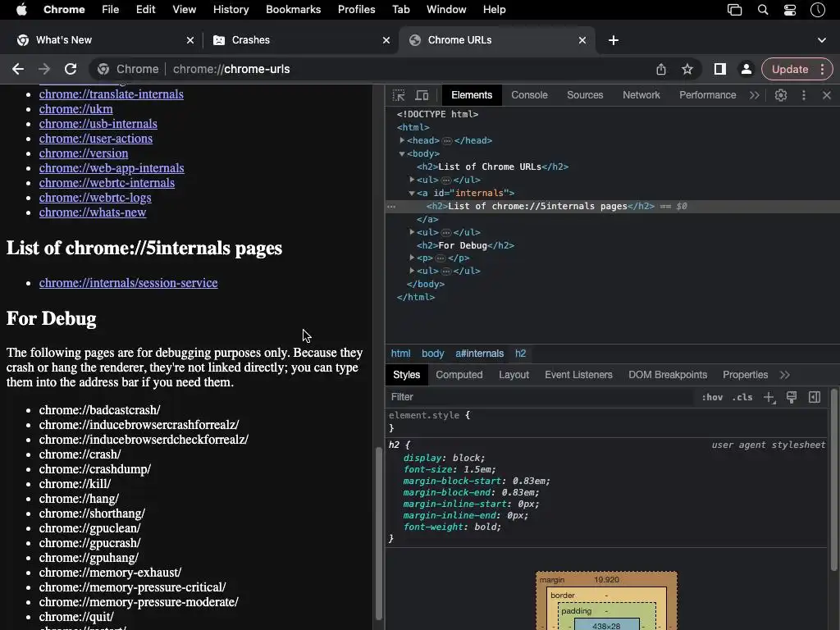
Task: Open the tab search dropdown chevron
Action: click(x=822, y=40)
